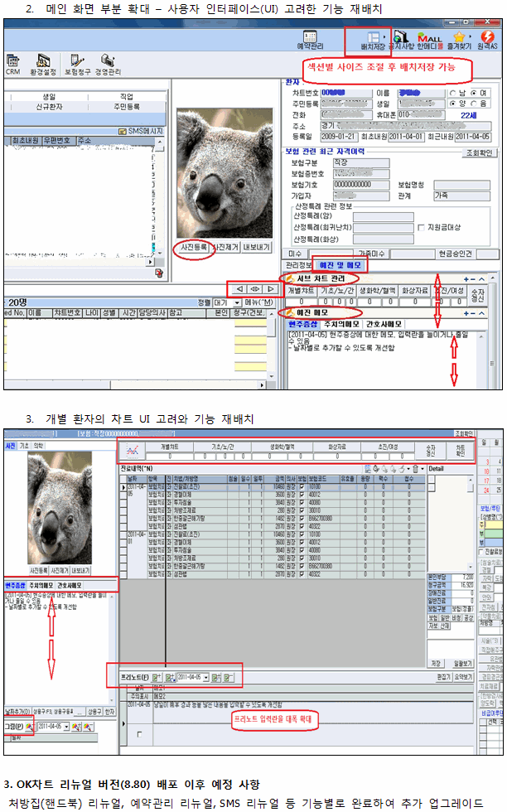
Task: Click the 사진제거 button in main window
Action: pos(226,248)
